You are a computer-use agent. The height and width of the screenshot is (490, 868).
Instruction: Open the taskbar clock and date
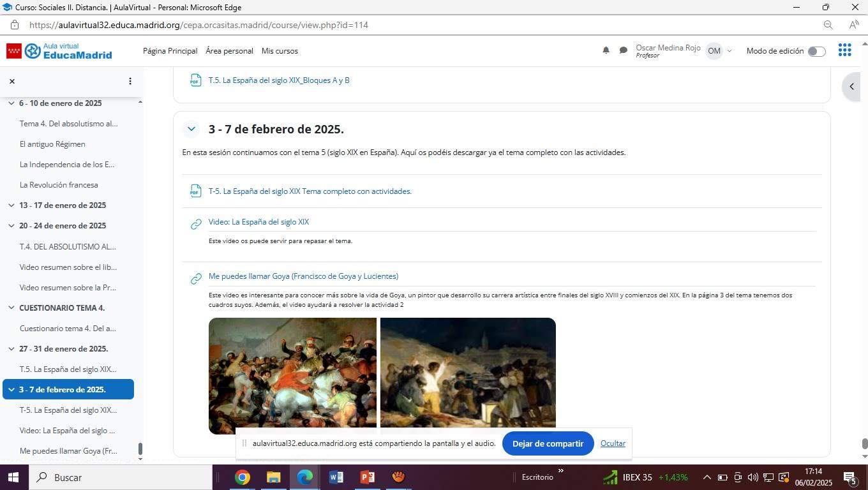tap(813, 477)
